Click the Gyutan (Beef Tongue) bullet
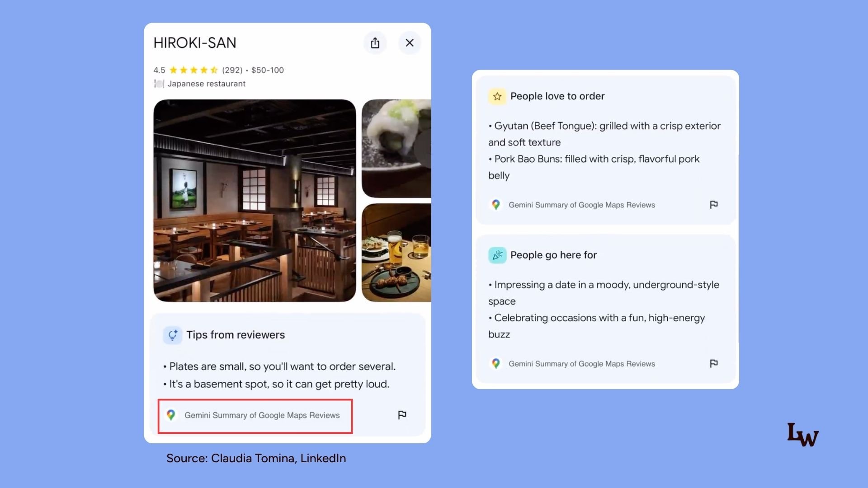 604,134
